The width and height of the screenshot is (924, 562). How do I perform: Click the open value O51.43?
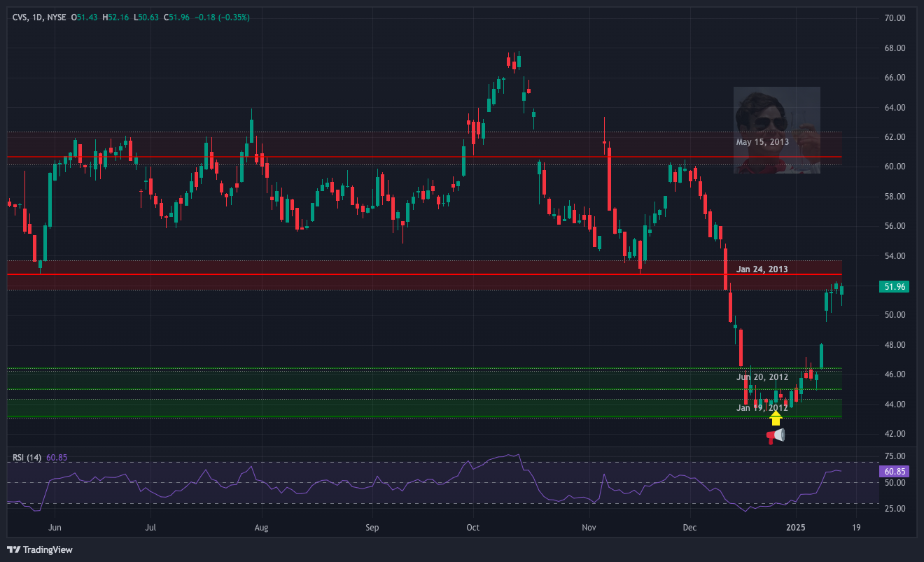[85, 17]
